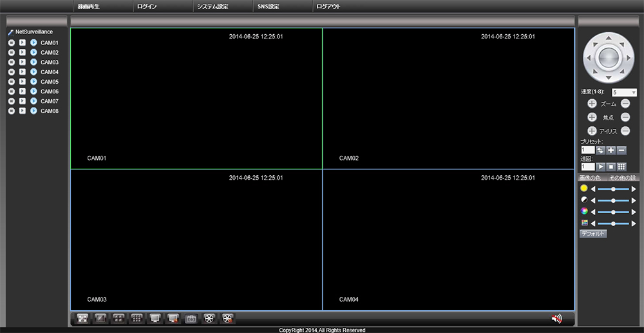Click the gray stop circle for CAM01

click(x=11, y=43)
